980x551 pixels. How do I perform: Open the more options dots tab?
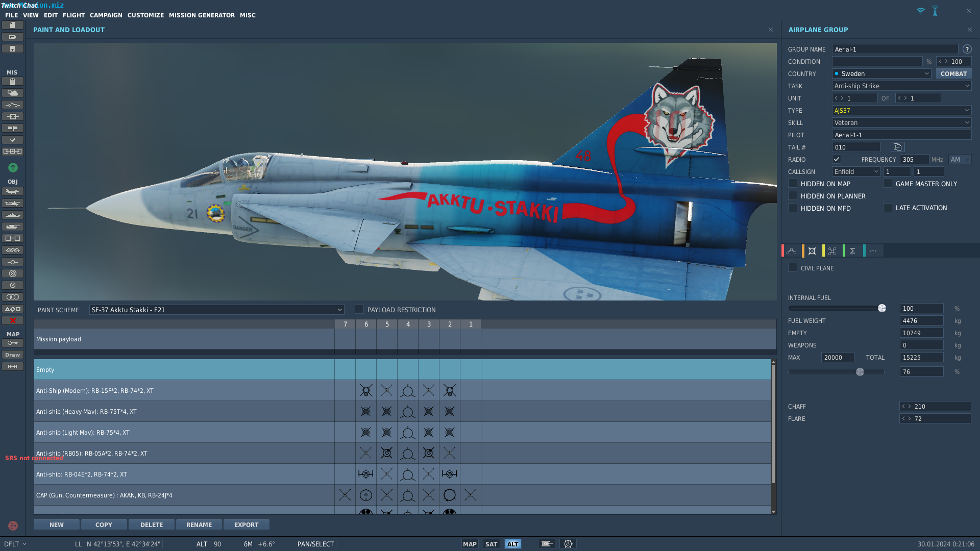point(873,251)
